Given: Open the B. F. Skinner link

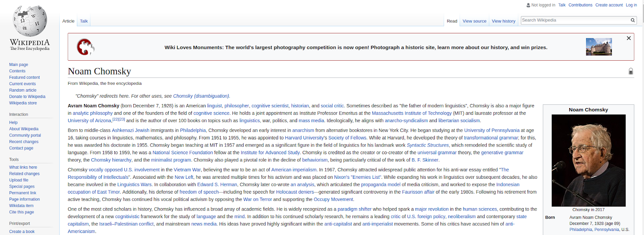Looking at the screenshot, I should 425,160.
